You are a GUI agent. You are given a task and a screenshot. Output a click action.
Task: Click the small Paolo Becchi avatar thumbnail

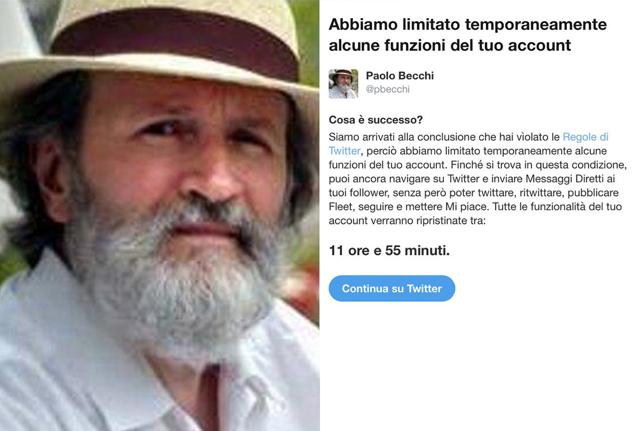pyautogui.click(x=343, y=84)
